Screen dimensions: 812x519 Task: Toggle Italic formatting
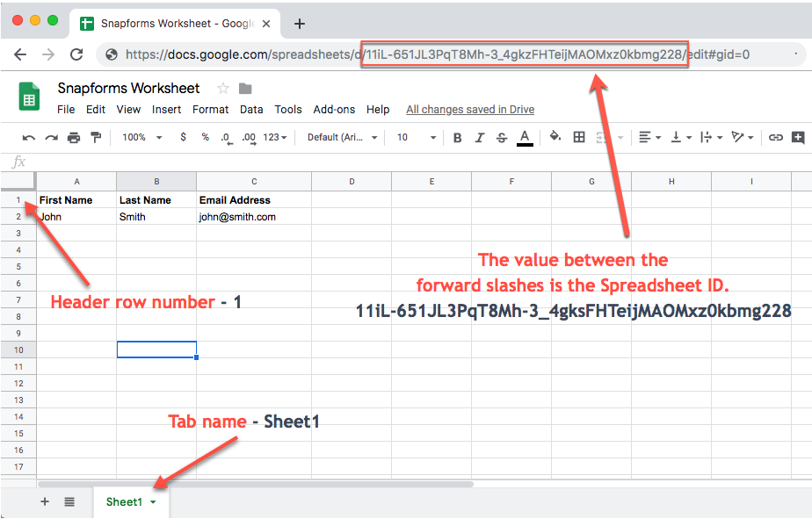480,138
